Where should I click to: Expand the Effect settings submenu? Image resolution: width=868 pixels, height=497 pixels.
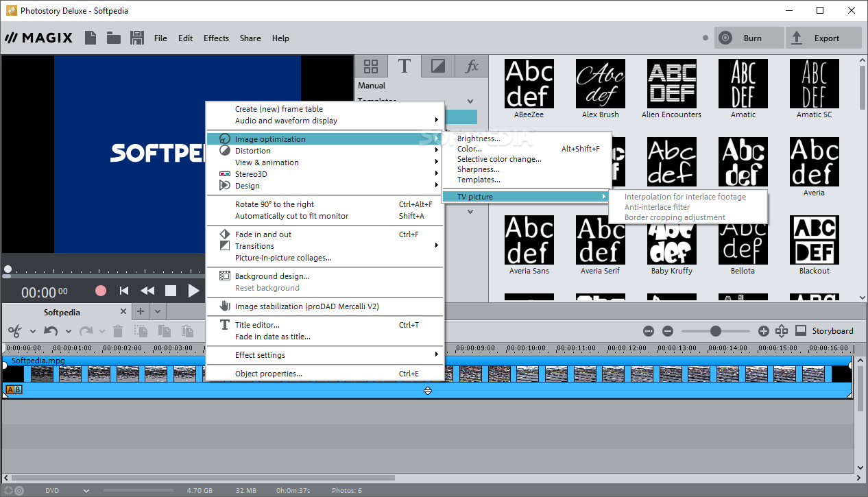coord(325,355)
